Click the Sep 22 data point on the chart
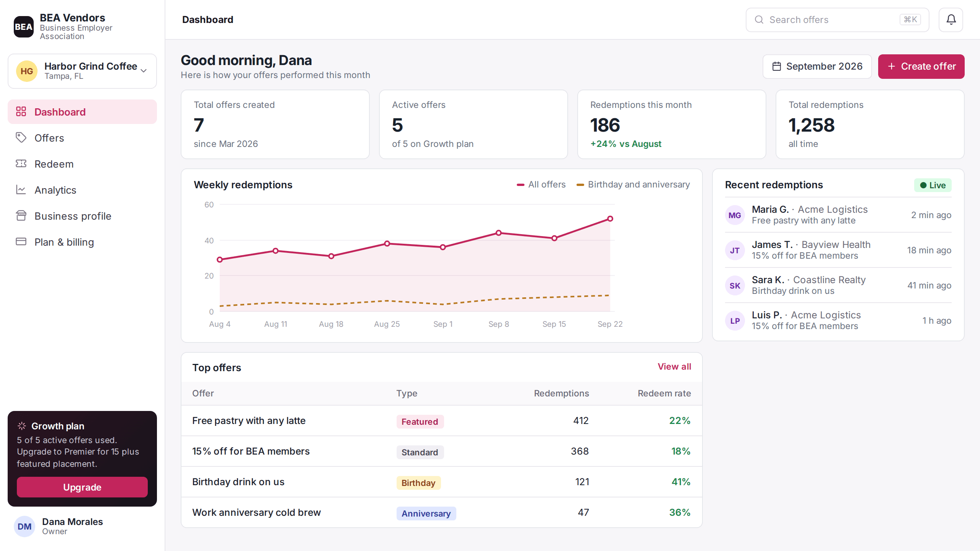980x551 pixels. point(610,219)
